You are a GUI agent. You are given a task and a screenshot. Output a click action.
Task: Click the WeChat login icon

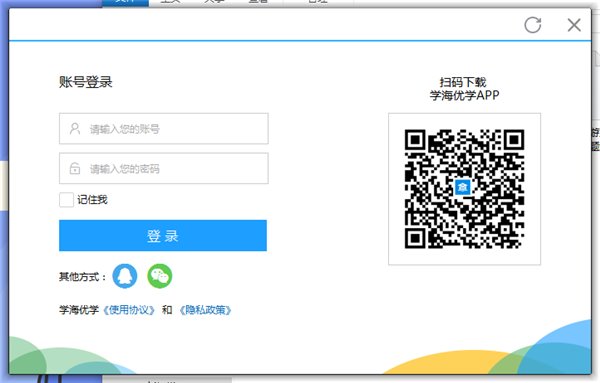[x=160, y=276]
